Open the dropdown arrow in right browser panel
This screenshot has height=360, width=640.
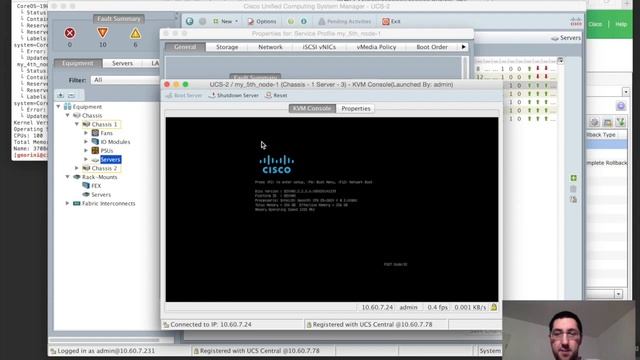(626, 92)
